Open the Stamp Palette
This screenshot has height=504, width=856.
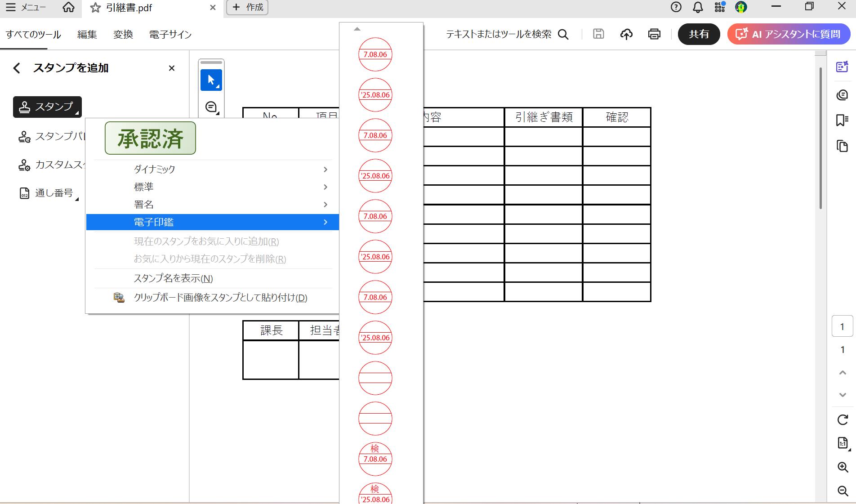[x=54, y=136]
